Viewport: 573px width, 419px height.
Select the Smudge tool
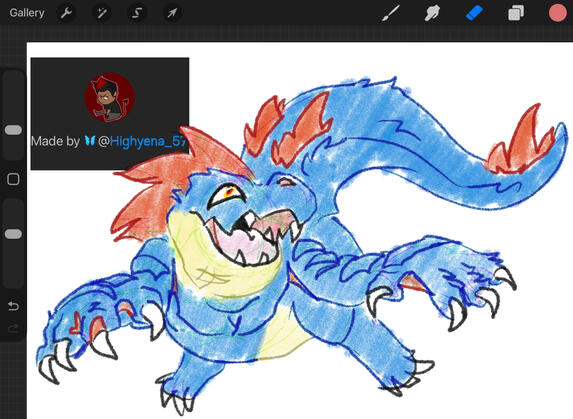coord(432,14)
